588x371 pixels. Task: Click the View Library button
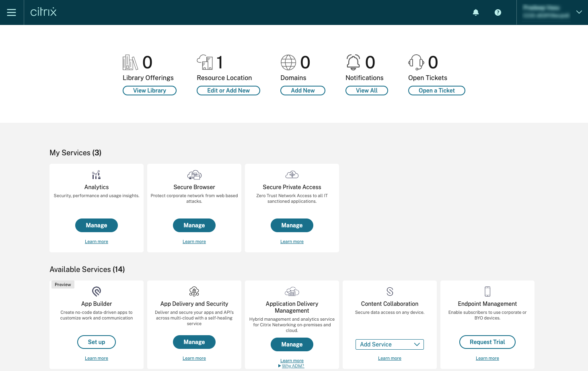tap(150, 91)
